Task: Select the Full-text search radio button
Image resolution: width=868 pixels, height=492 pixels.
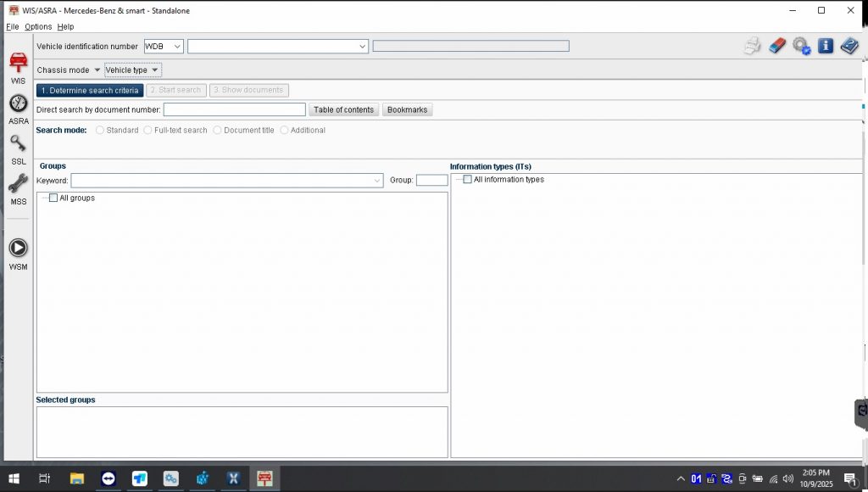Action: point(148,131)
